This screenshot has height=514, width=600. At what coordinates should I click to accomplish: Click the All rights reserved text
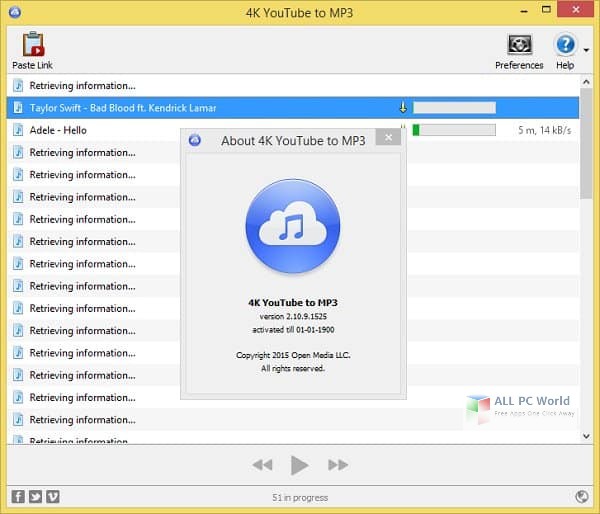coord(293,369)
